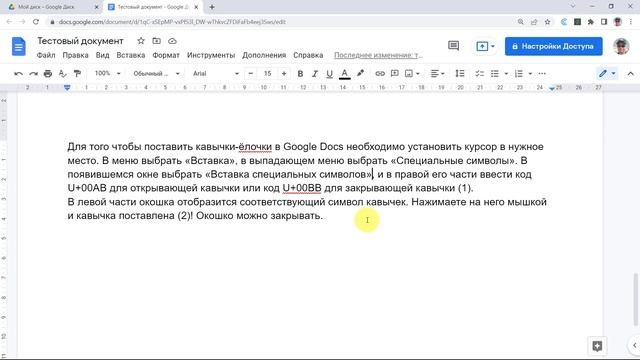Open last edit history link
The image size is (640, 360).
pyautogui.click(x=378, y=55)
